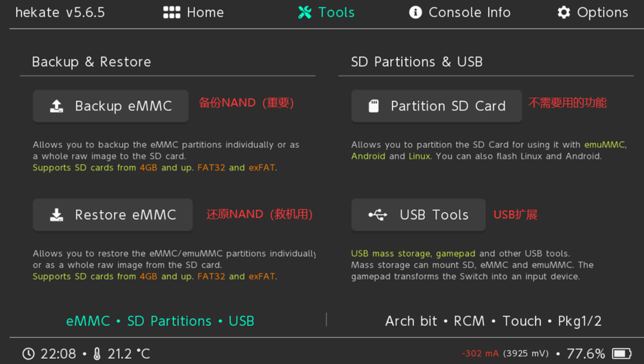Click the wrench icon beside Tools
Viewport: 644px width, 364px height.
point(305,13)
